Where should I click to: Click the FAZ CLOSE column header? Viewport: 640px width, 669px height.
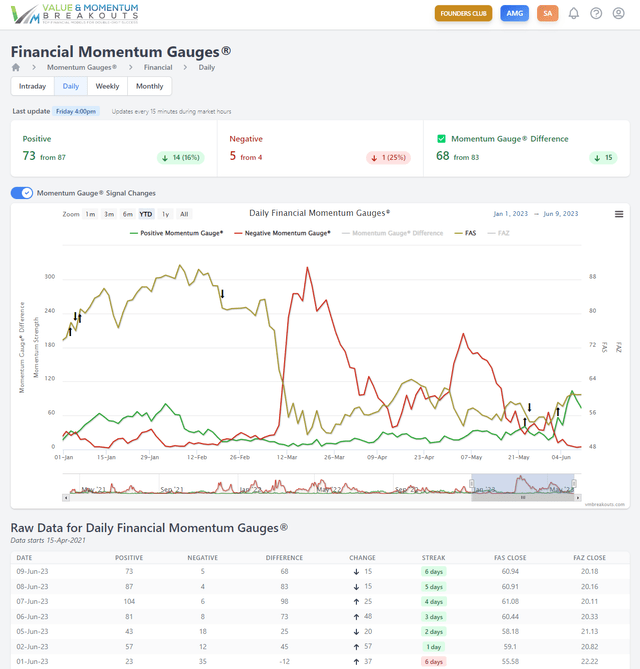coord(589,558)
